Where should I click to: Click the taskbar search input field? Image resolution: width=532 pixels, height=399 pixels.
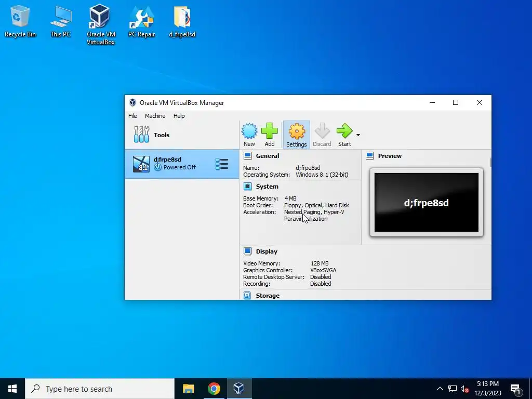100,389
